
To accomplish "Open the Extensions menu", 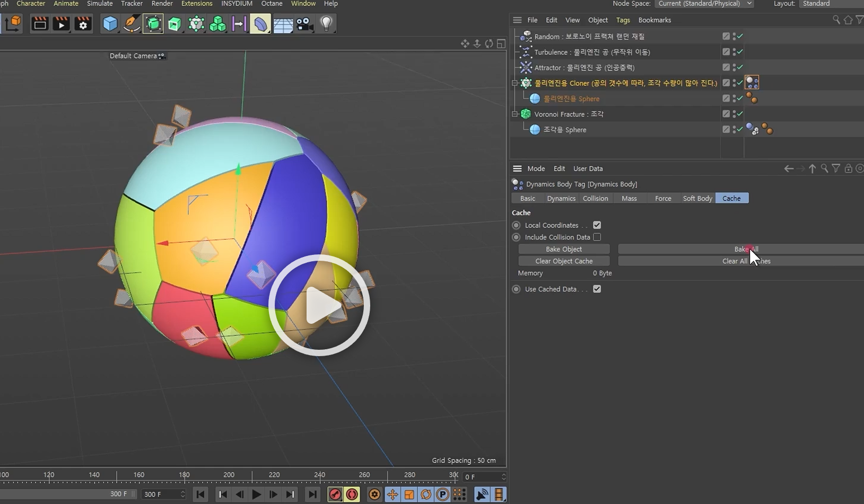I will point(197,4).
